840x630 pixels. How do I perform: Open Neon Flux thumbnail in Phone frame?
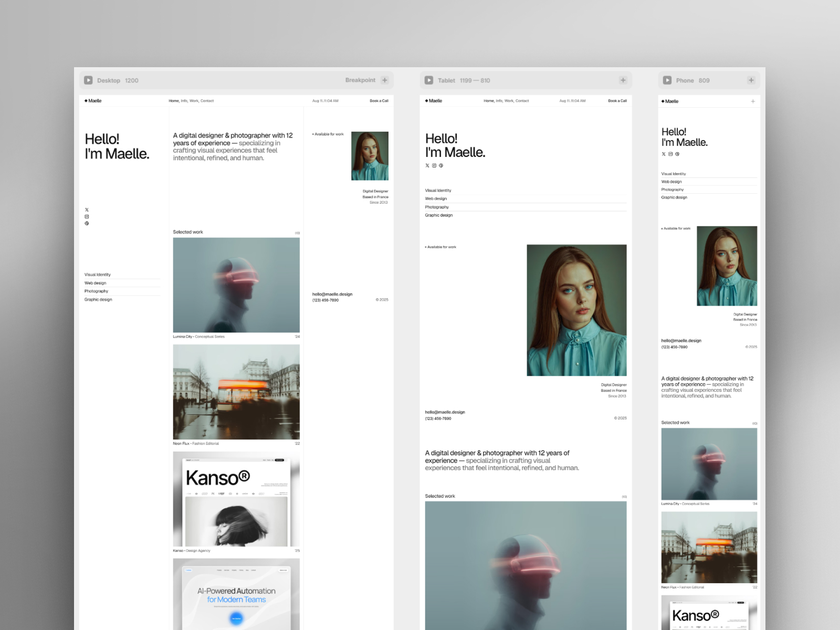point(709,548)
